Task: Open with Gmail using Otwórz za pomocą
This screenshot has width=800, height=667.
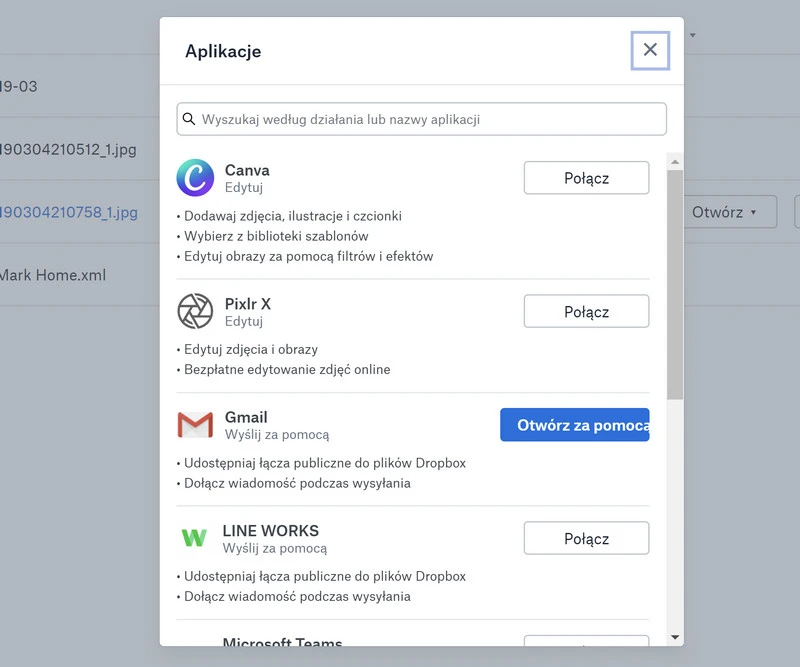Action: [x=575, y=425]
